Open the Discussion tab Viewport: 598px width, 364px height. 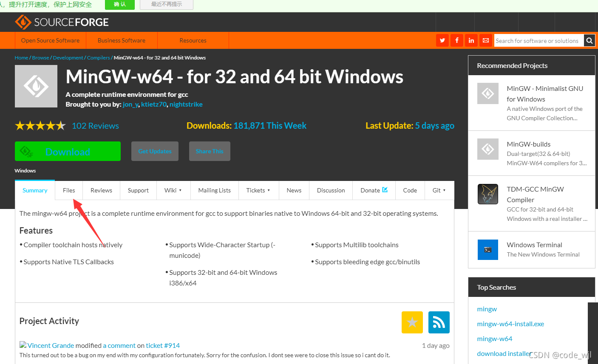pos(331,190)
